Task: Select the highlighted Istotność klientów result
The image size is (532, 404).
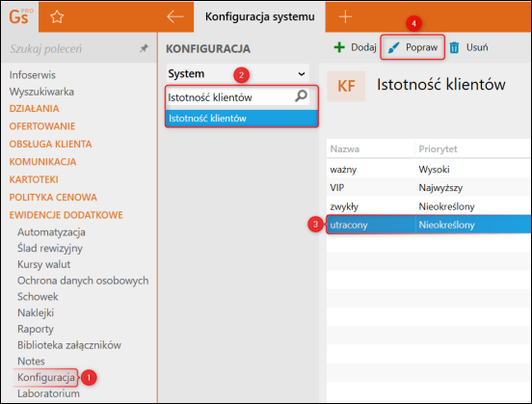Action: coord(242,119)
